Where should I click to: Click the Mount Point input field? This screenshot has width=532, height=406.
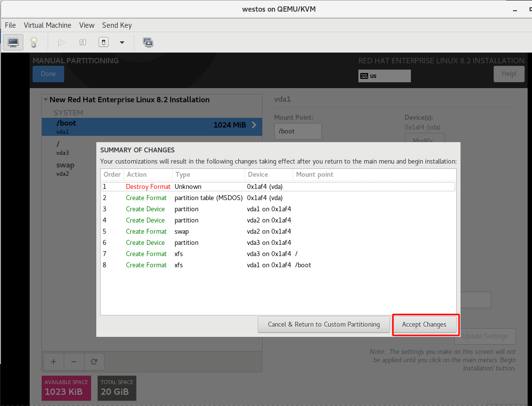coord(298,131)
